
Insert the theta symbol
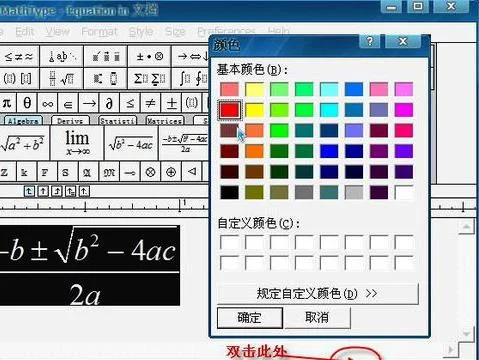coord(27,103)
